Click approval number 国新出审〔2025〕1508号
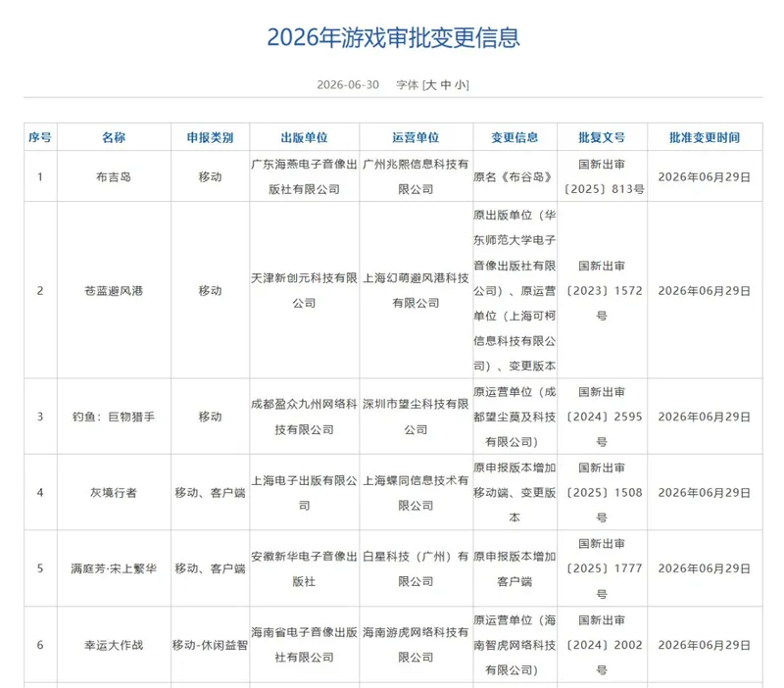 click(x=604, y=493)
